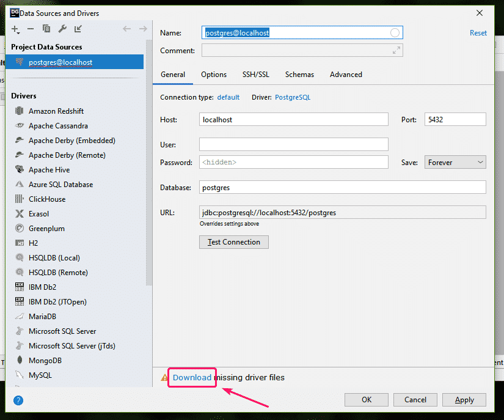Click the import data source arrow icon
The height and width of the screenshot is (420, 504).
pos(78,29)
